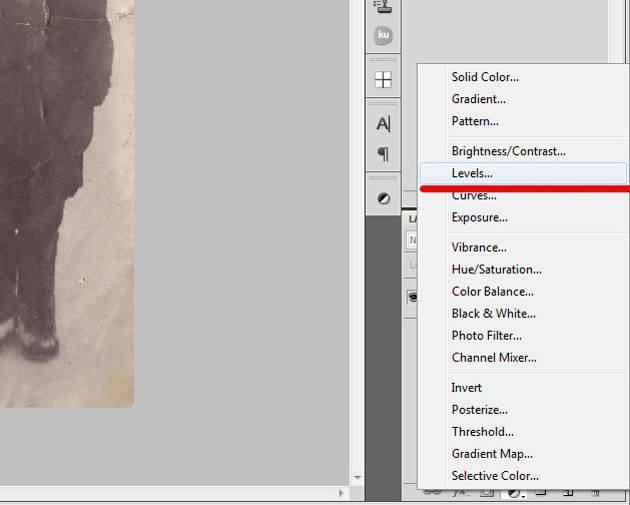Click the canvas horizontal scrollbar right arrow
630x505 pixels.
342,493
